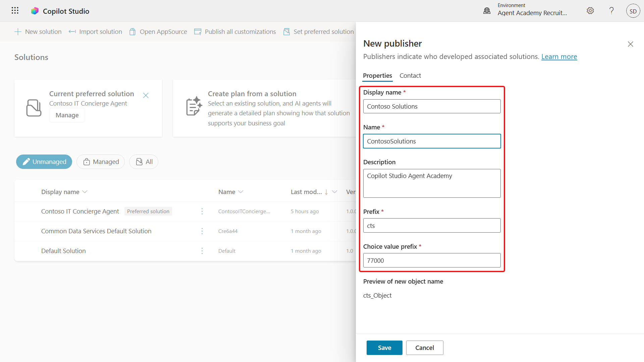Screen dimensions: 644x362
Task: Open the Common Data Services Default Solution
Action: [x=96, y=231]
